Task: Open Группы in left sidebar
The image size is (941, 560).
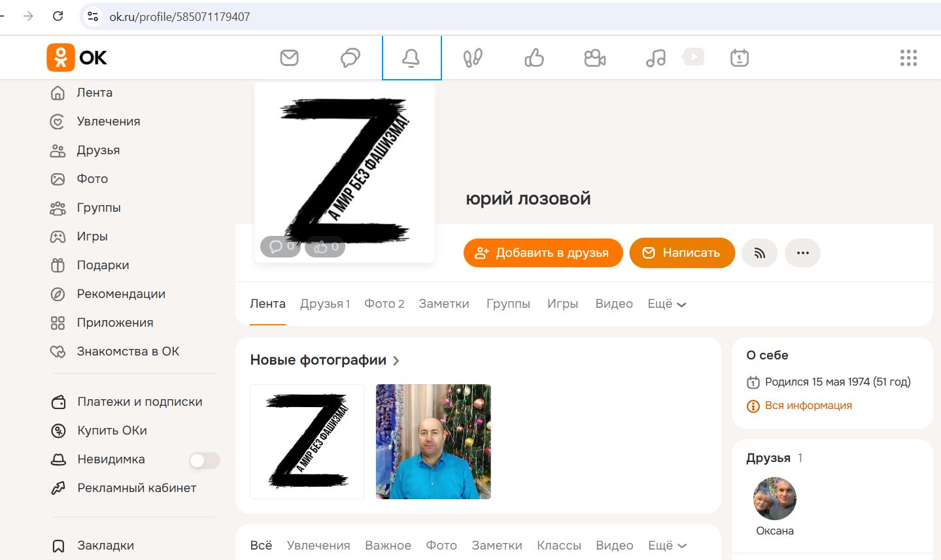Action: [98, 208]
